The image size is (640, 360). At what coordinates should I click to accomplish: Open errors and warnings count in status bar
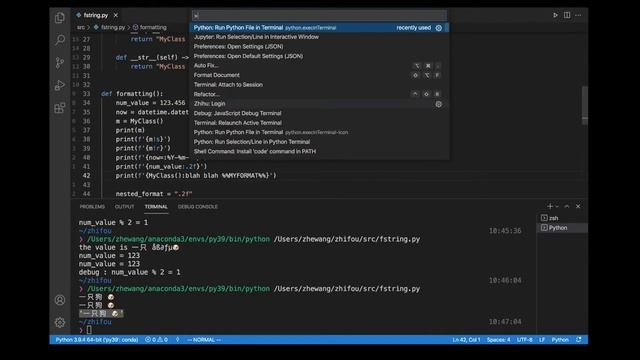tap(156, 340)
